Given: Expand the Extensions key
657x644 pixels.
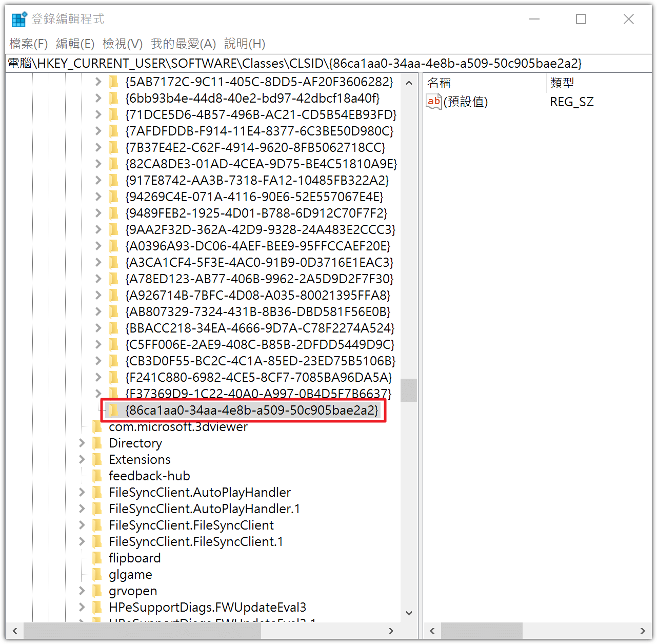Looking at the screenshot, I should [x=82, y=459].
